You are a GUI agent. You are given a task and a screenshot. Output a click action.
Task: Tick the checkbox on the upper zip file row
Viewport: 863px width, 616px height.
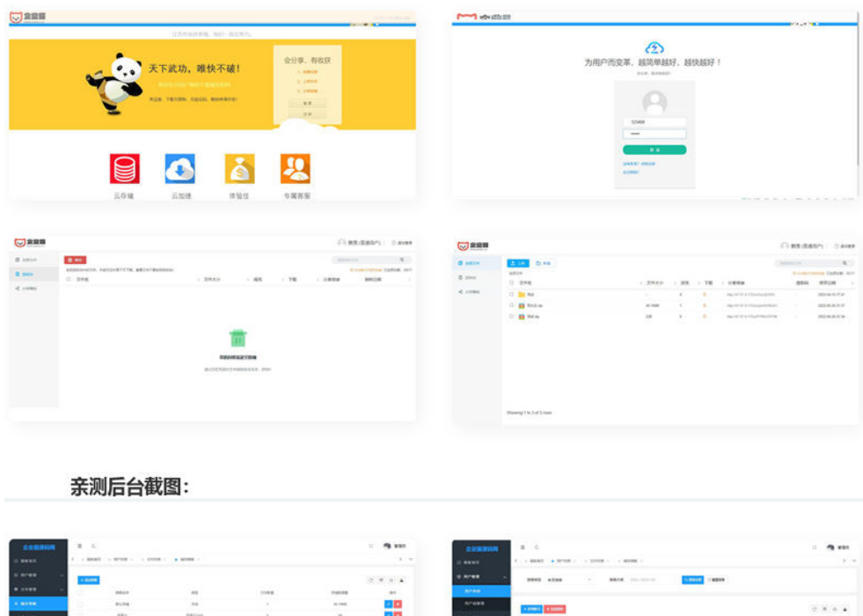tap(511, 305)
